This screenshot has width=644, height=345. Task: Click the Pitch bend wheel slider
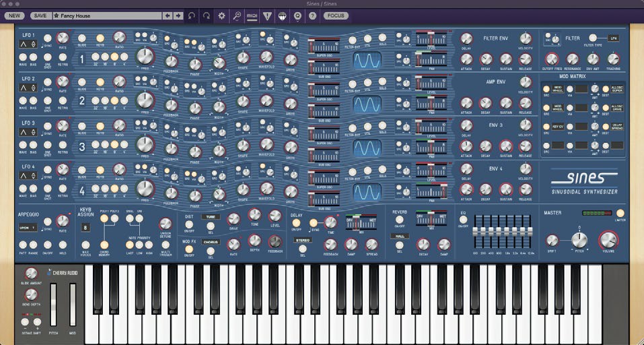(x=53, y=305)
